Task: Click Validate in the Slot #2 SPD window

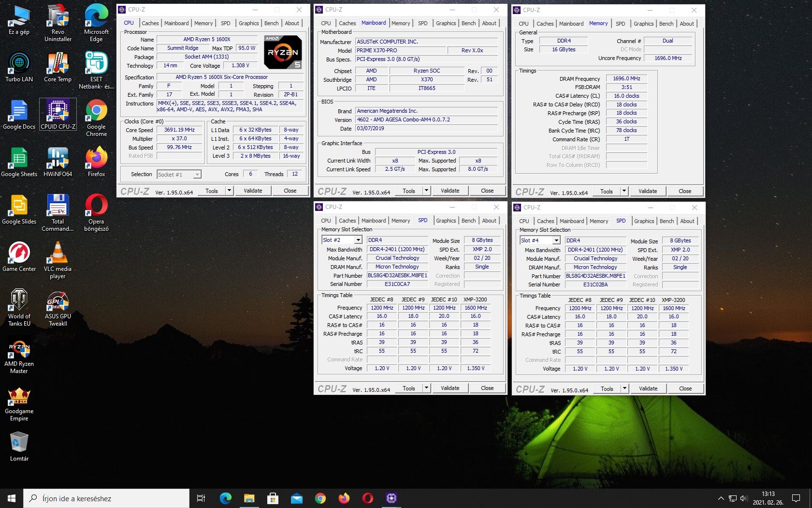Action: tap(450, 388)
